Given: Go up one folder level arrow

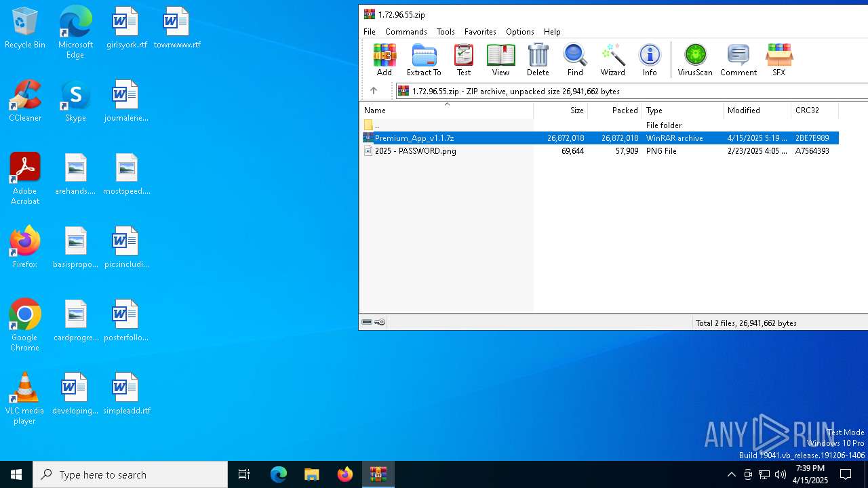Looking at the screenshot, I should 374,91.
